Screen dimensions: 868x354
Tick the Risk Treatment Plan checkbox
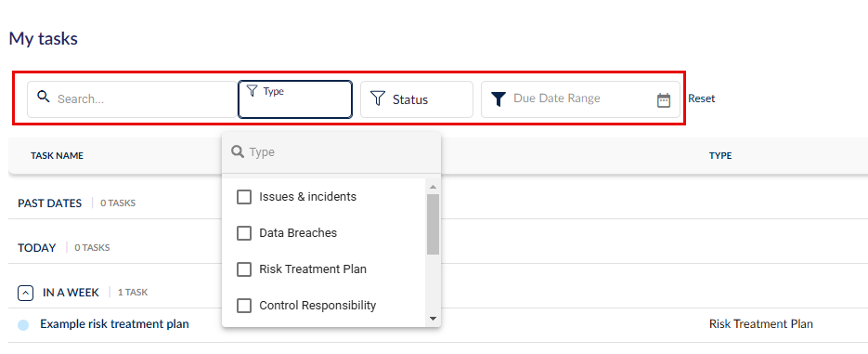pos(244,269)
